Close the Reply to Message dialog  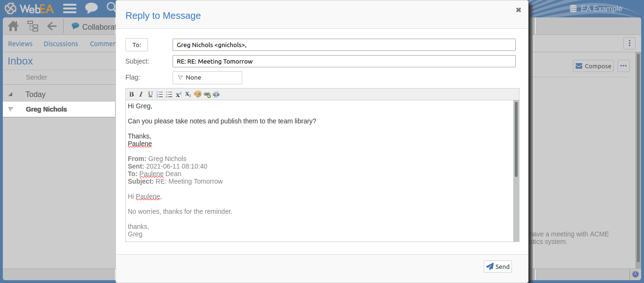[519, 10]
